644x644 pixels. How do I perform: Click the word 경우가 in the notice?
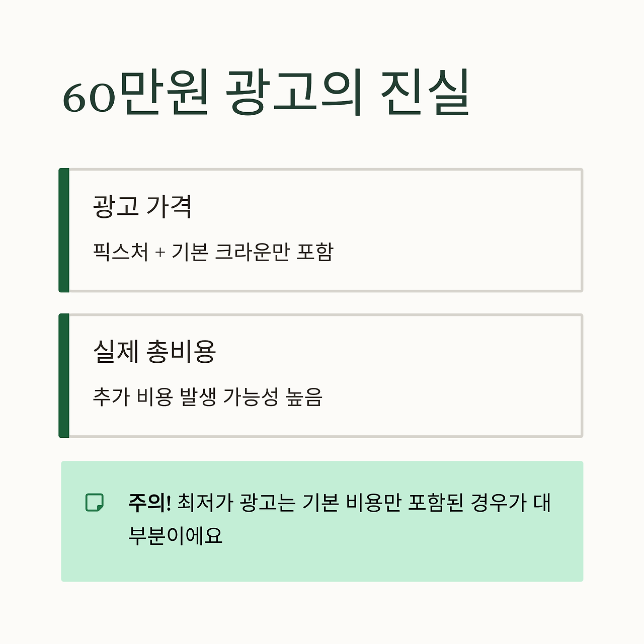point(498,502)
